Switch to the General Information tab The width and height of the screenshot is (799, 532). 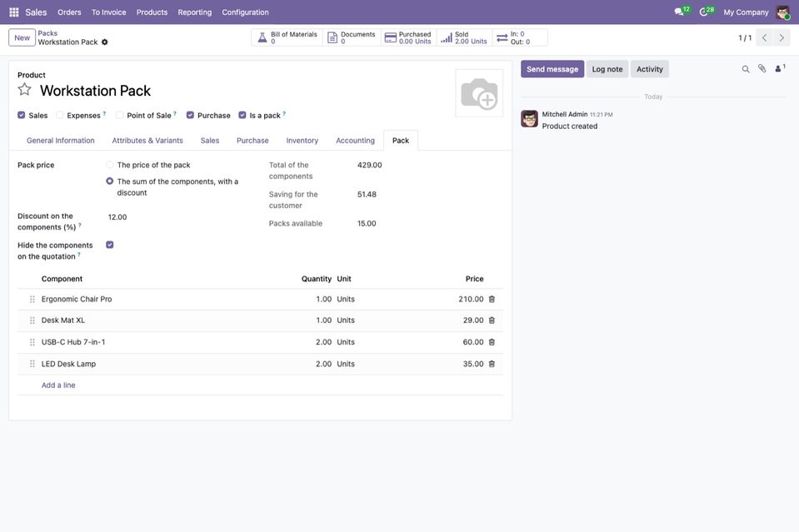click(x=61, y=141)
